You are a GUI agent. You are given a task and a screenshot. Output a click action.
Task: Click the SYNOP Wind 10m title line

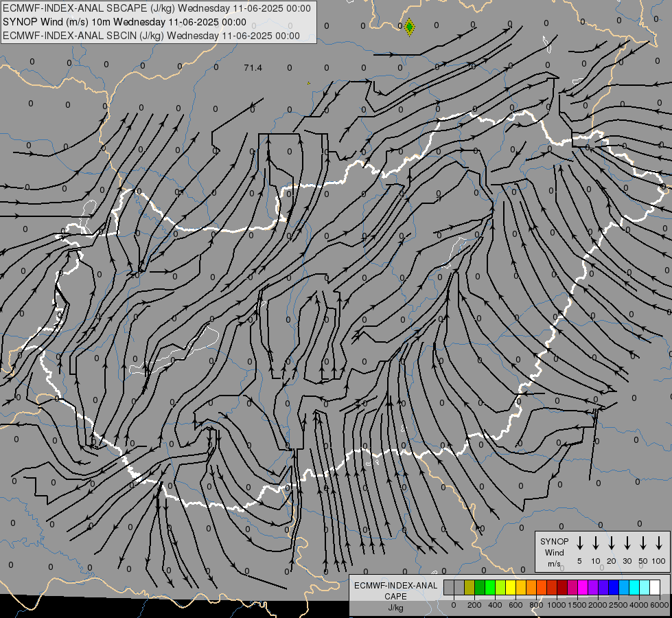tap(124, 22)
